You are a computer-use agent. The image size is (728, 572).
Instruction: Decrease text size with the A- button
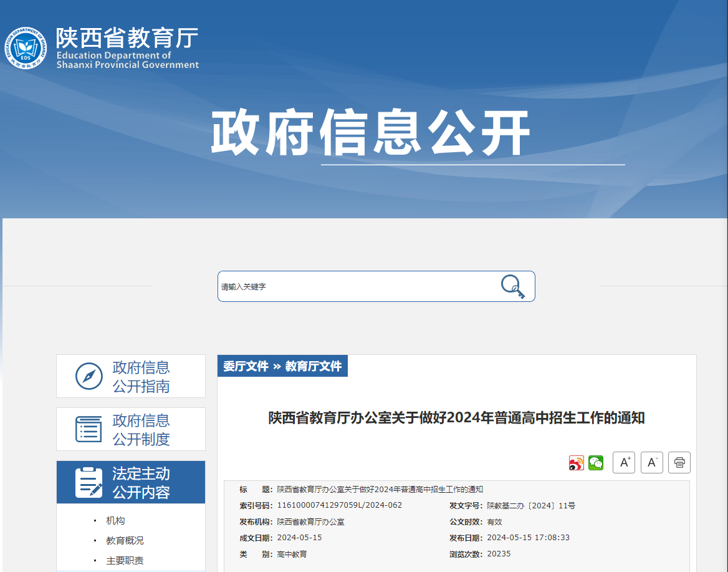(652, 462)
